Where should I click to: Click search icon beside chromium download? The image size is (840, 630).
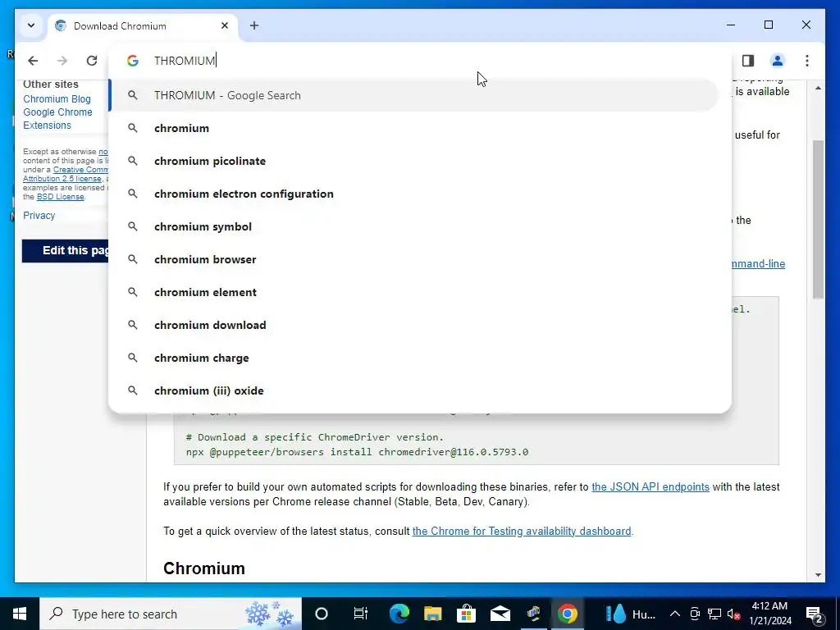pyautogui.click(x=133, y=325)
